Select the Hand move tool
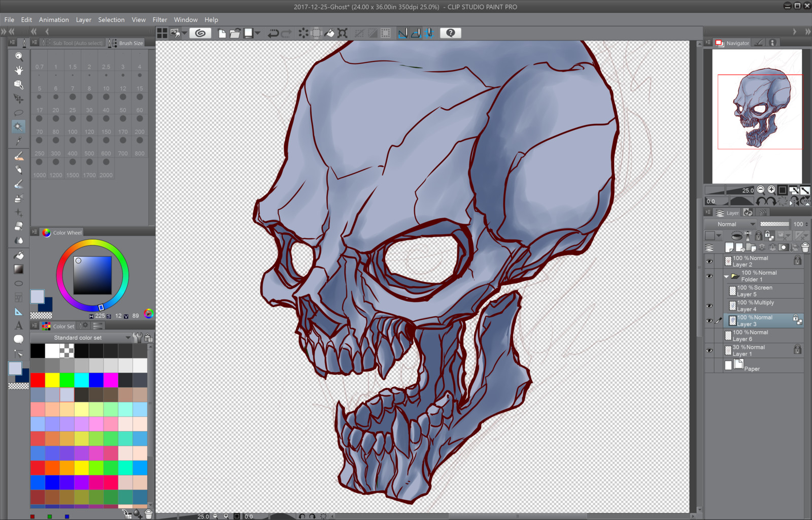The width and height of the screenshot is (812, 520). 19,70
